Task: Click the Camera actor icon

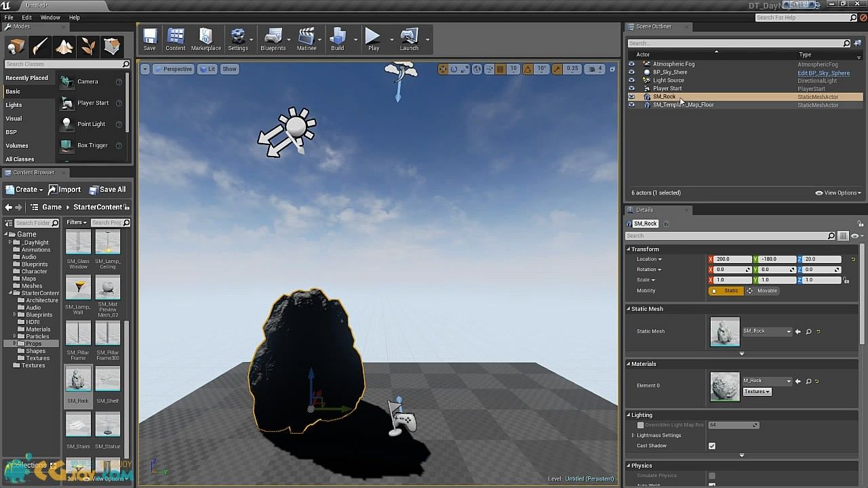Action: point(66,81)
